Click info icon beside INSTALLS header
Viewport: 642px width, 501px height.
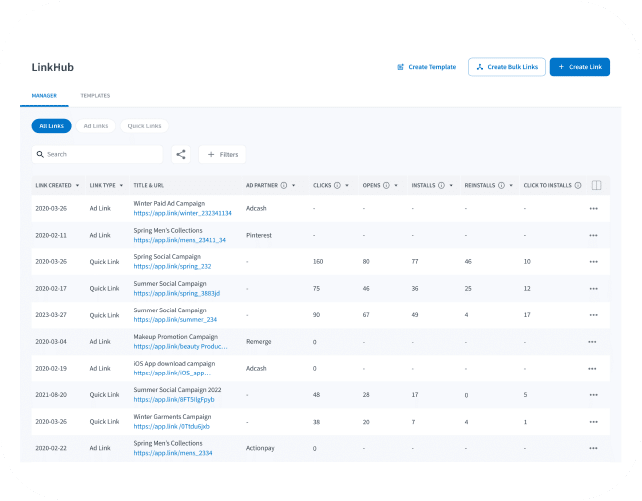point(443,185)
